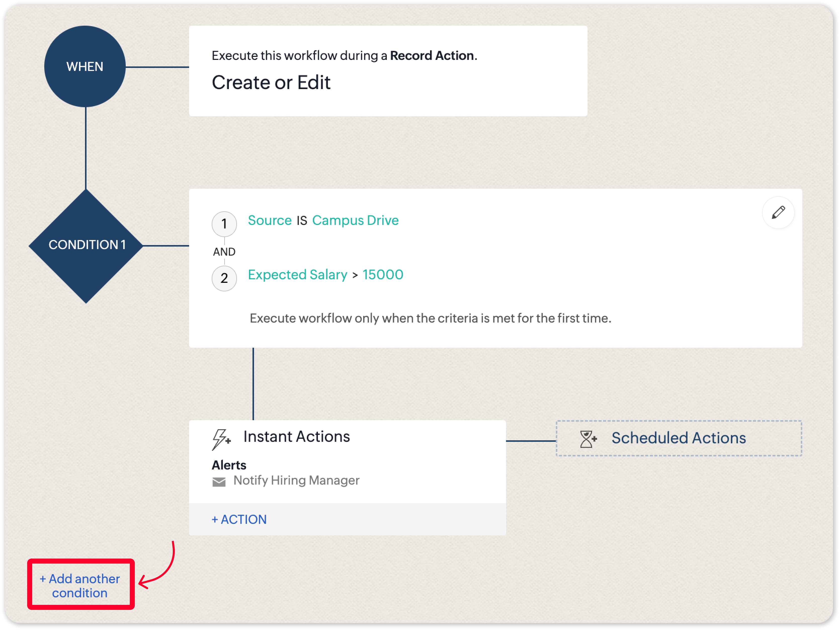Click the Source field name in criteria
Screen dimensions: 840x630
tap(270, 220)
